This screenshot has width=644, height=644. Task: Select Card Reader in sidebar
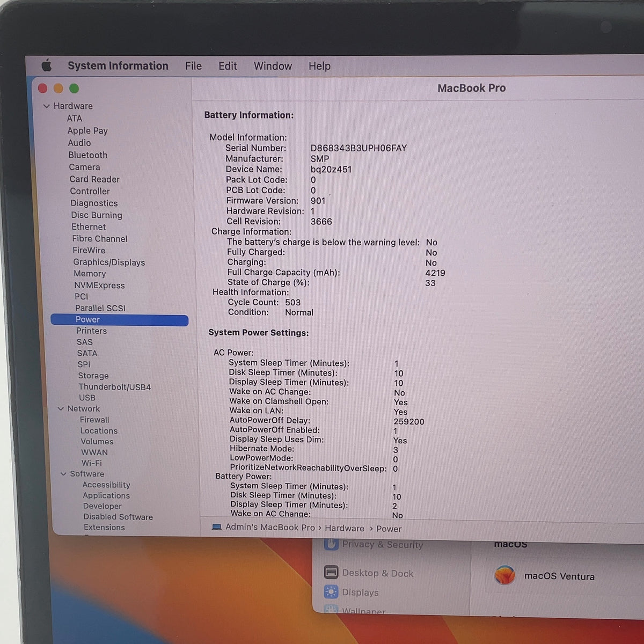[94, 179]
